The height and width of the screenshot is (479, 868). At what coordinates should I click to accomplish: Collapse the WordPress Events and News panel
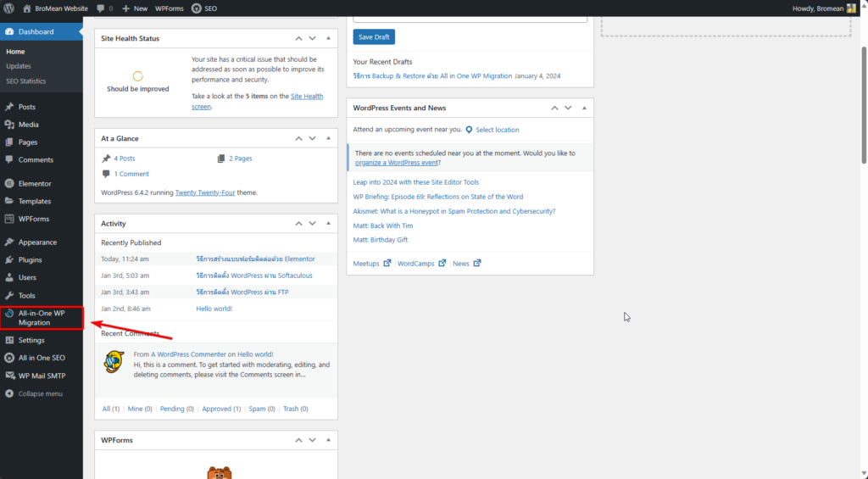(583, 108)
